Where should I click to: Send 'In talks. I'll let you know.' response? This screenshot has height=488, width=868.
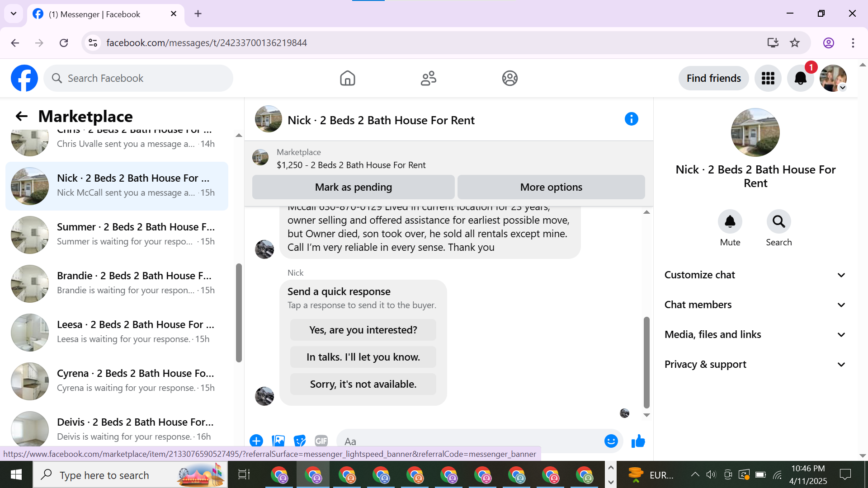point(363,357)
